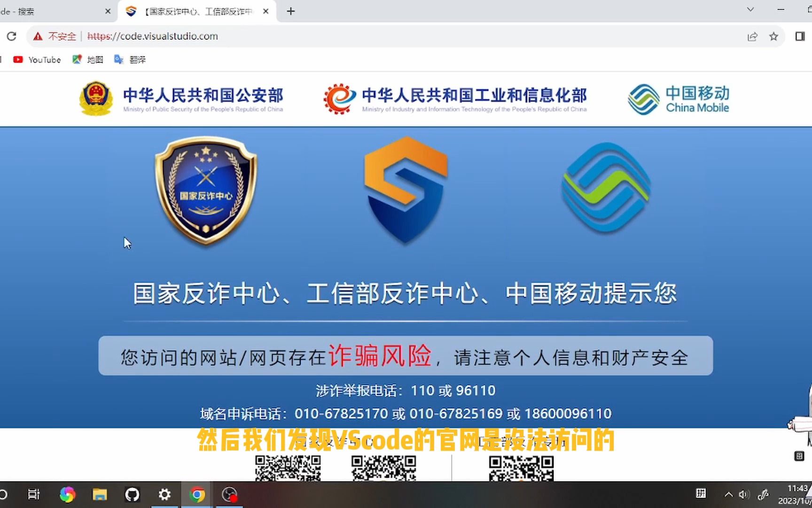812x508 pixels.
Task: Click the Pinyin input indicator in the tray
Action: pyautogui.click(x=701, y=494)
